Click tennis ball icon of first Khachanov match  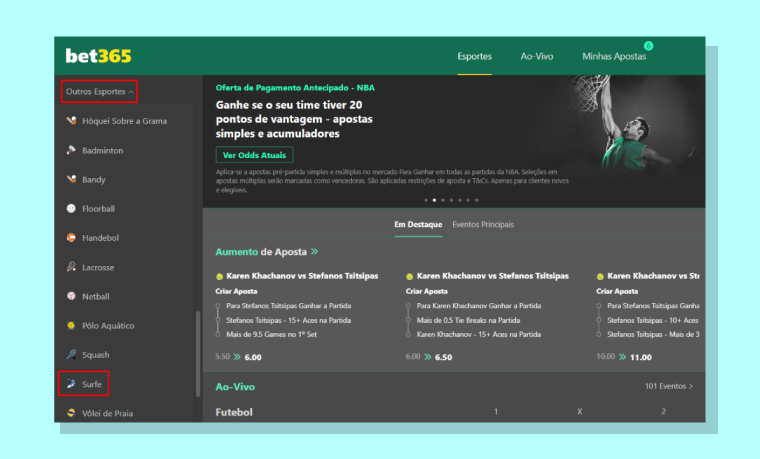click(219, 276)
